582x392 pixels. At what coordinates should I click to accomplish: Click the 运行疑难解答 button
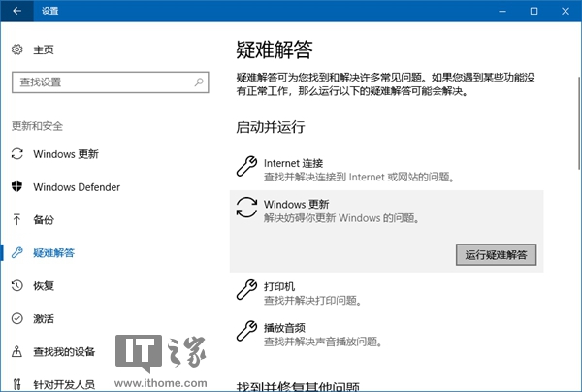coord(496,254)
